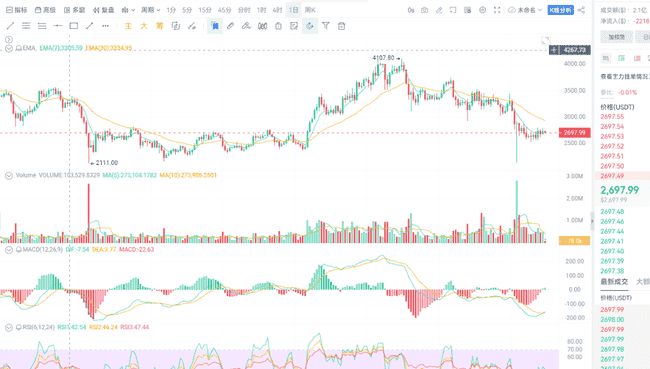Open the candlestick chart type dropdown
650x369 pixels.
pos(128,10)
